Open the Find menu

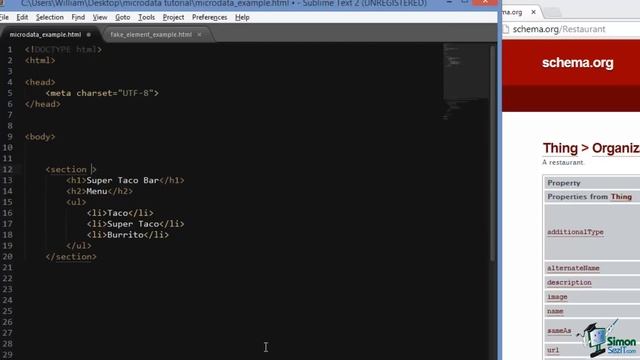click(x=78, y=17)
